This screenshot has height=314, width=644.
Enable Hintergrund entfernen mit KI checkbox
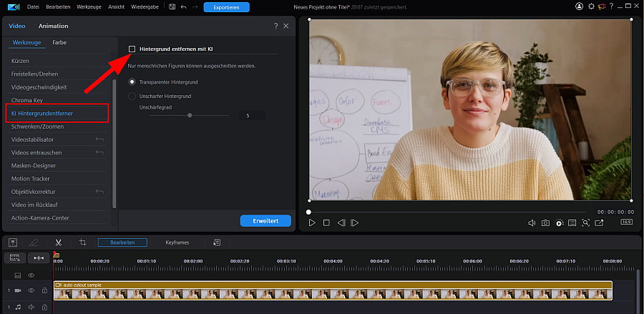pyautogui.click(x=132, y=49)
